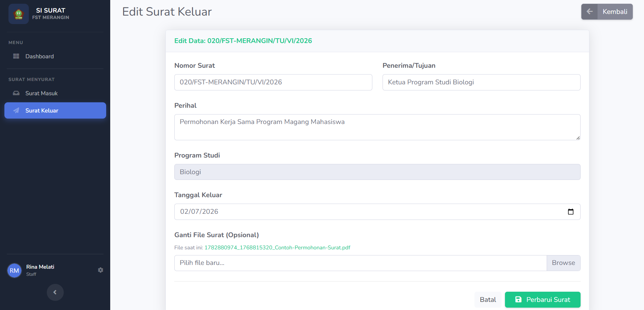644x310 pixels.
Task: Click the Surat Keluar paper plane icon
Action: (x=16, y=110)
